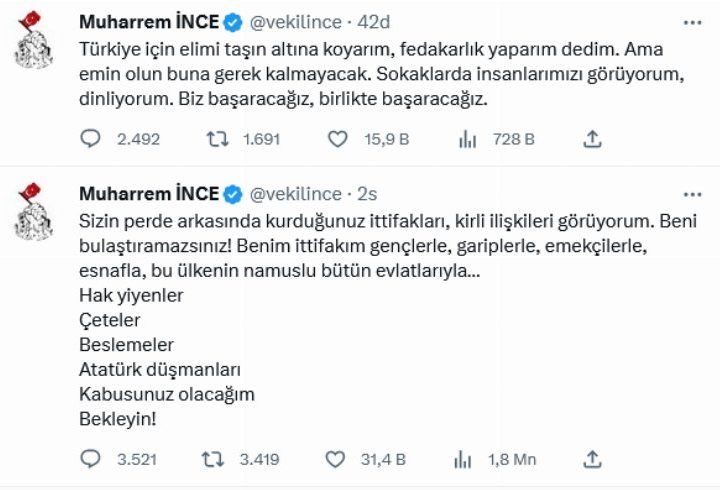Like the first tweet with 15,9 B likes

pyautogui.click(x=338, y=139)
